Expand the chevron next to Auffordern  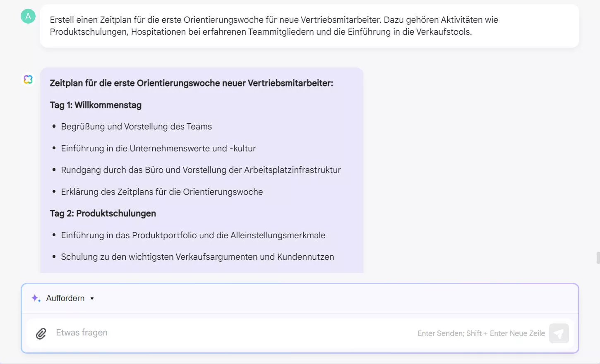click(92, 298)
